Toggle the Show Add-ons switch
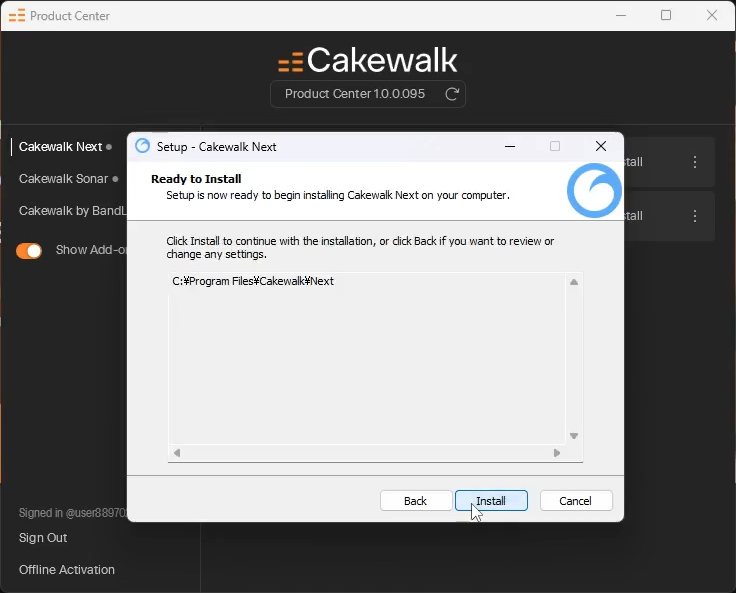736x593 pixels. pos(29,251)
